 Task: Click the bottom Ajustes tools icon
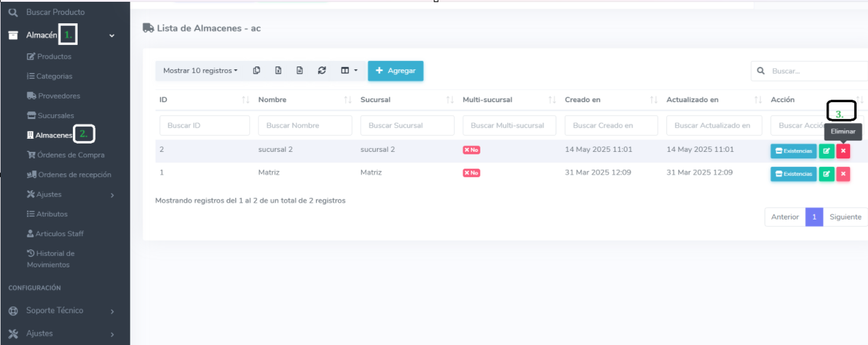pos(13,334)
